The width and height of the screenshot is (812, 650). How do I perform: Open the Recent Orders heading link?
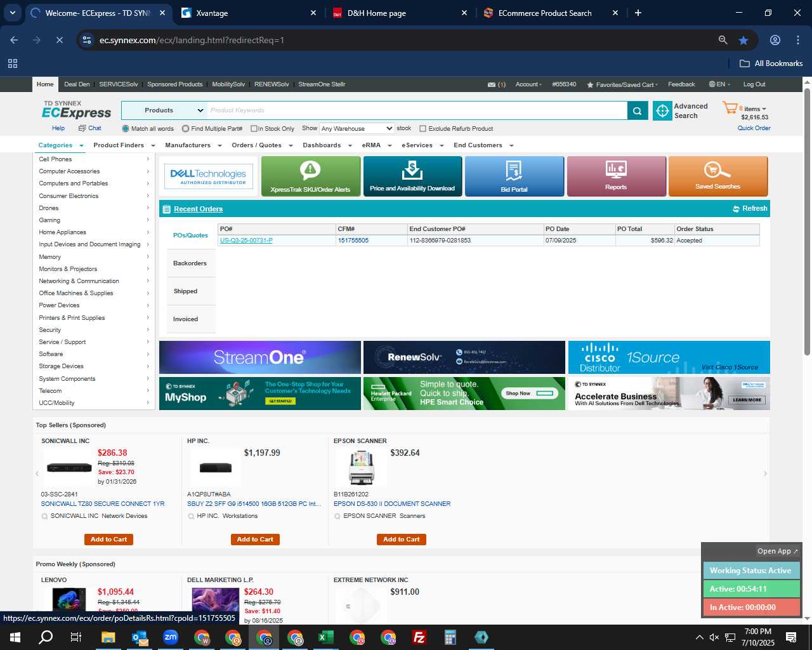[x=199, y=209]
